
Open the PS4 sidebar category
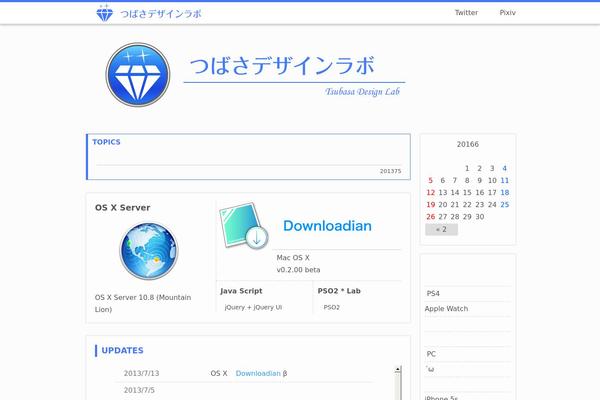coord(433,294)
